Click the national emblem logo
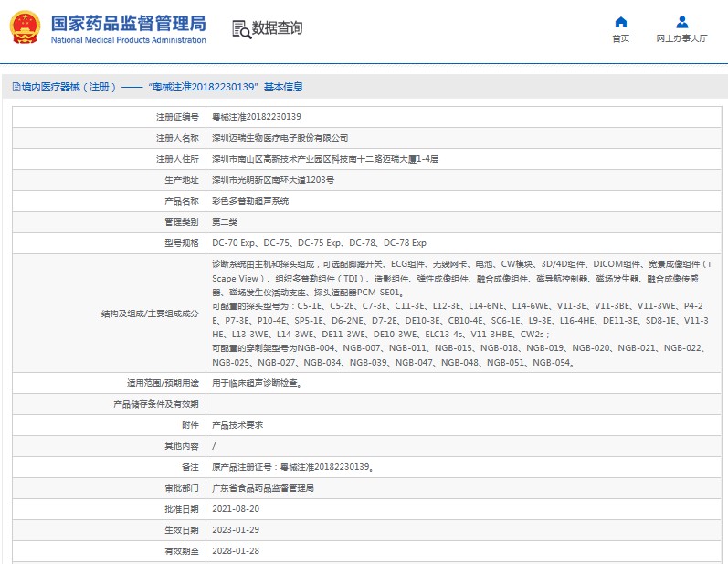The image size is (728, 564). (25, 27)
